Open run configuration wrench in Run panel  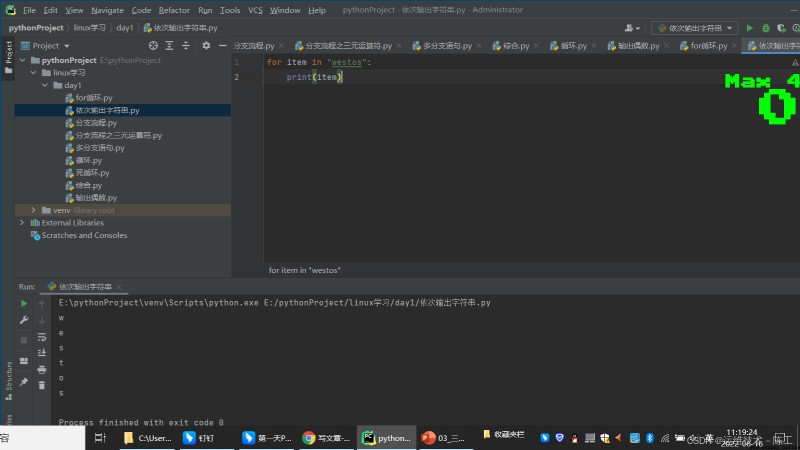(x=24, y=320)
